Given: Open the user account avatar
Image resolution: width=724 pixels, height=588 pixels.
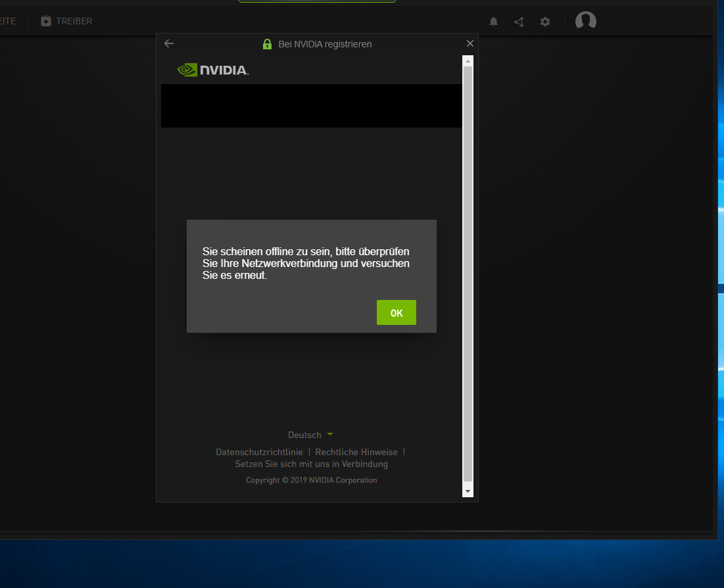Looking at the screenshot, I should [585, 21].
